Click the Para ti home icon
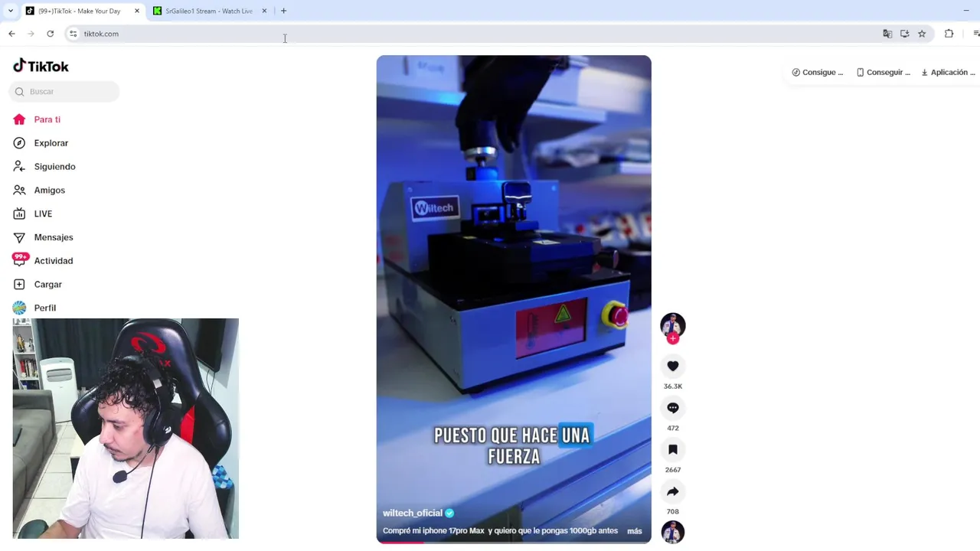The width and height of the screenshot is (980, 551). pos(19,119)
